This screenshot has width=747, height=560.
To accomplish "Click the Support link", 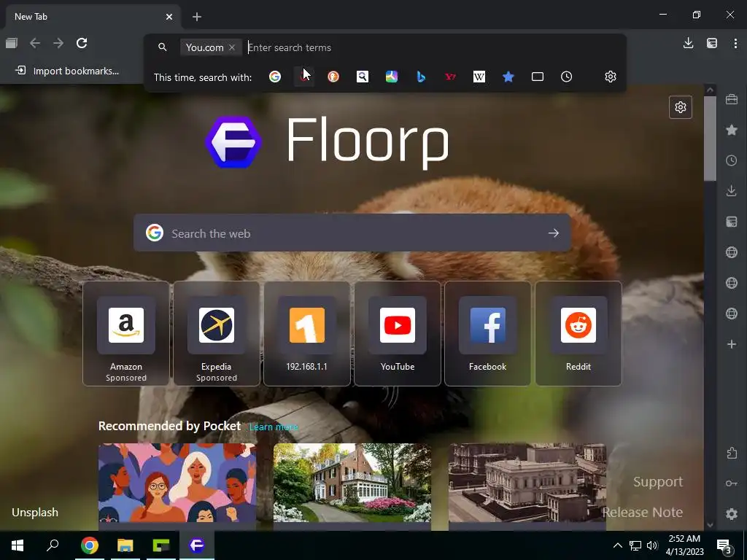I will click(658, 482).
